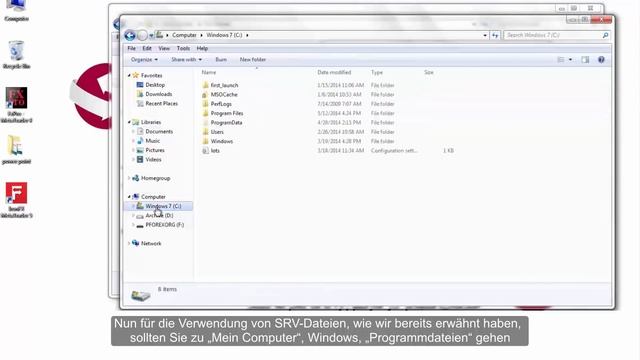Sort by the Date modified column header
640x360 pixels.
coord(334,72)
